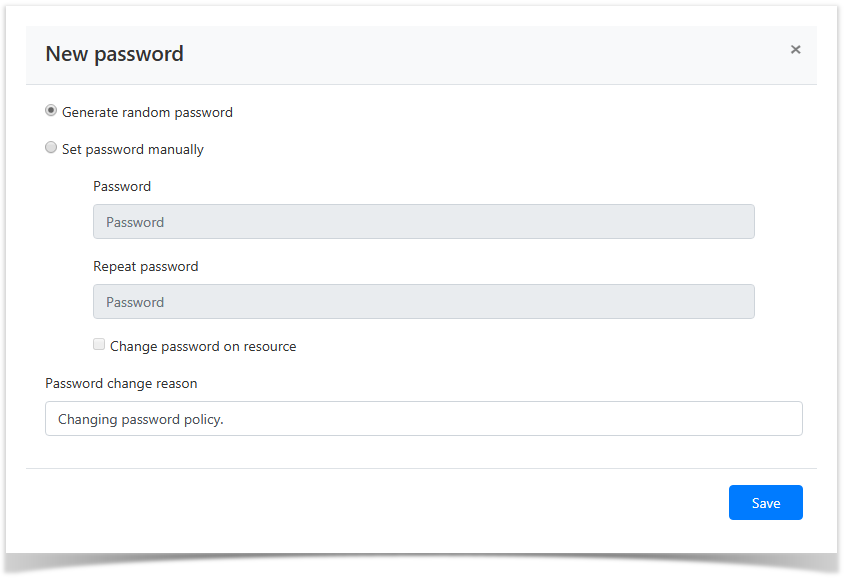Focus the Repeat password input field
The image size is (851, 582).
coord(423,302)
